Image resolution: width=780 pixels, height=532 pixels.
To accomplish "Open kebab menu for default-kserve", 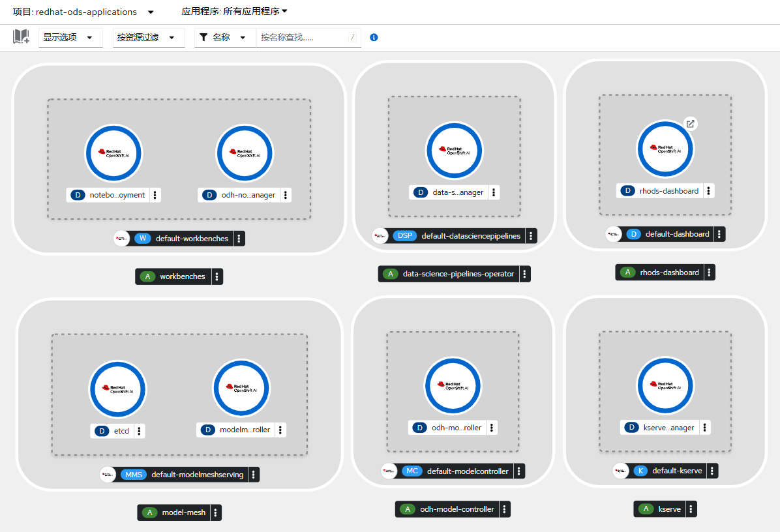I will click(x=712, y=471).
